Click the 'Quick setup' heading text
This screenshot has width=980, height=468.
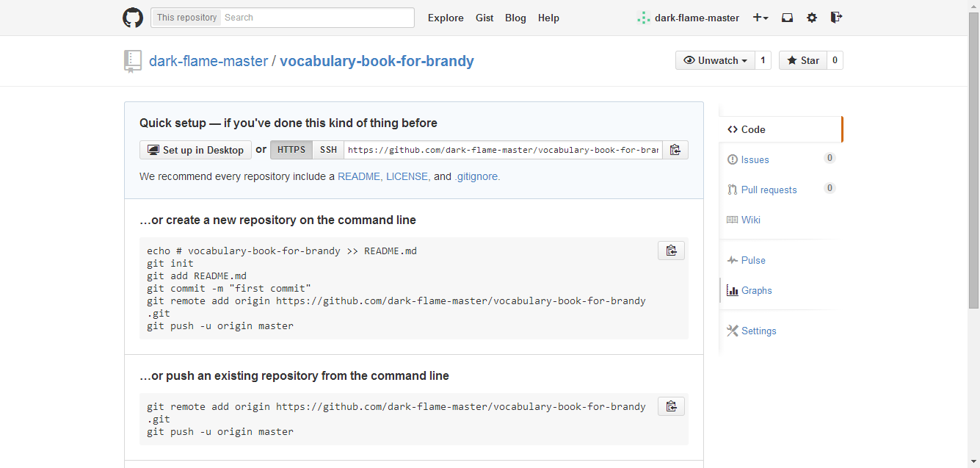pos(288,123)
